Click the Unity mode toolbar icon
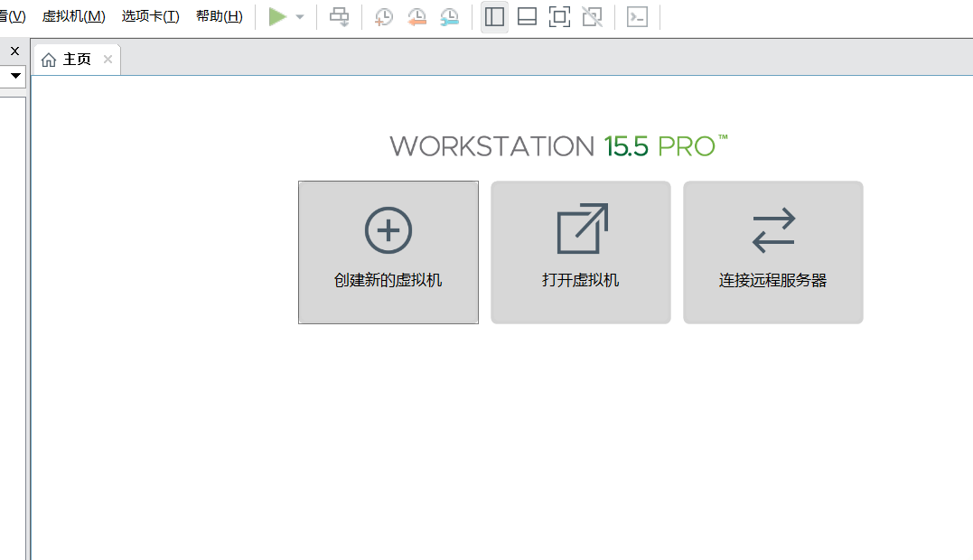 point(592,17)
